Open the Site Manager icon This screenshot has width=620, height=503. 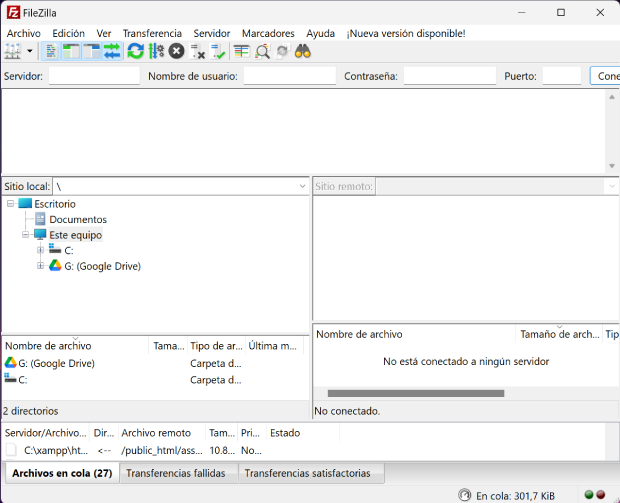click(x=12, y=52)
